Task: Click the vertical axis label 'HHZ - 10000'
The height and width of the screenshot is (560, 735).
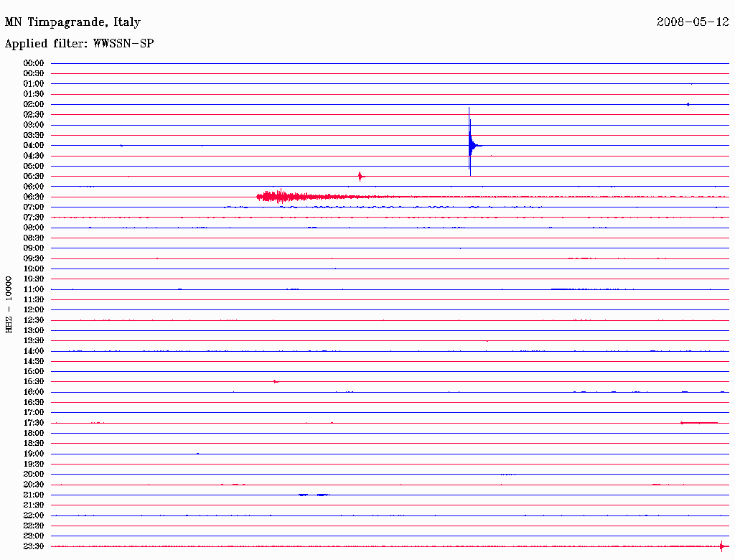Action: pos(9,304)
